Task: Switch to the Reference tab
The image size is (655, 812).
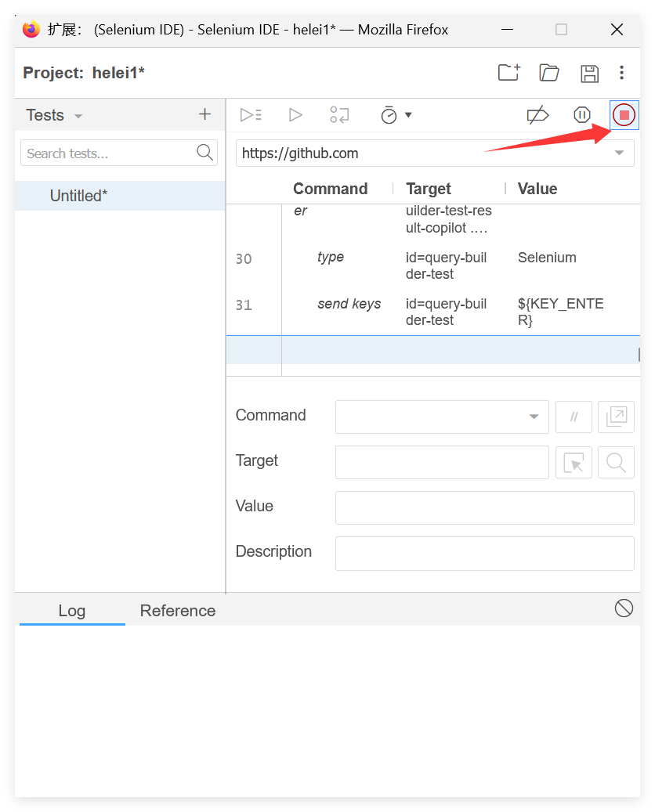Action: click(x=177, y=611)
